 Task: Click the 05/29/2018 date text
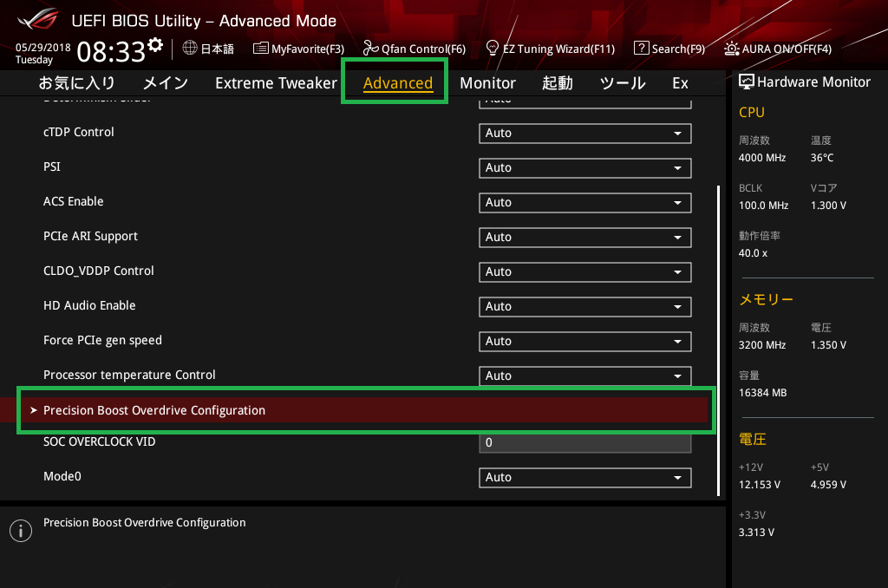click(x=43, y=48)
